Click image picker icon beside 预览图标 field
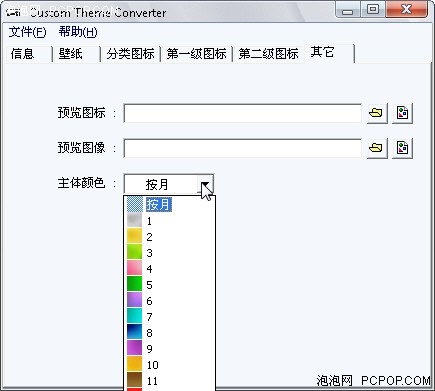 pos(402,113)
